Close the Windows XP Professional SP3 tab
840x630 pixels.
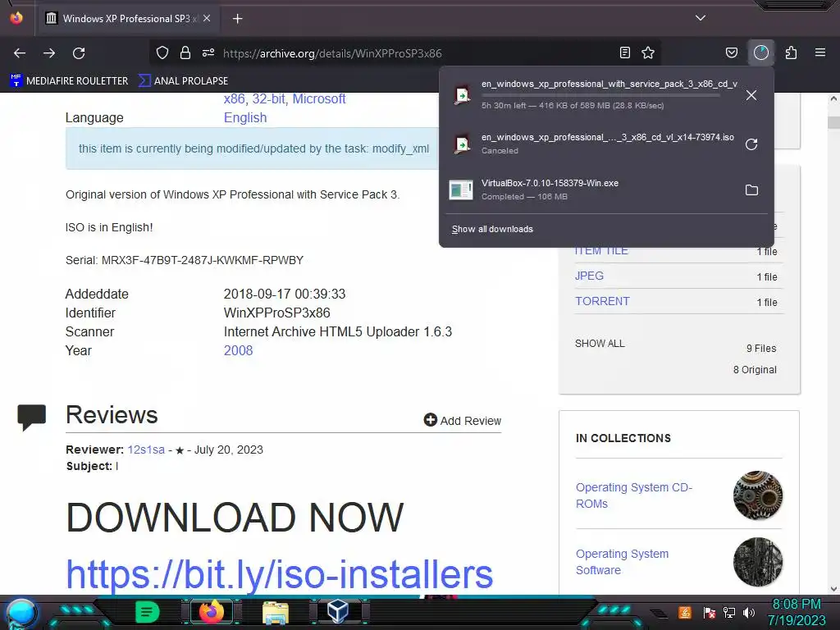click(x=207, y=18)
